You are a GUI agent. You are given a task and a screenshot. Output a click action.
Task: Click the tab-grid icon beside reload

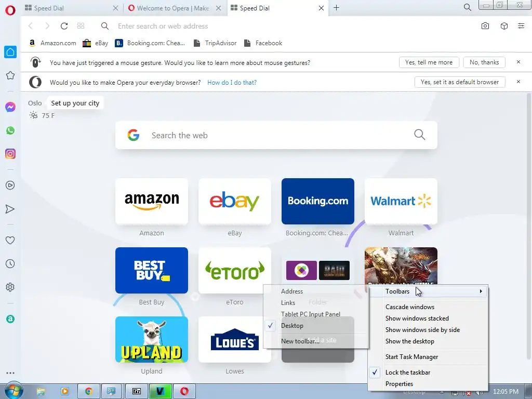[81, 26]
